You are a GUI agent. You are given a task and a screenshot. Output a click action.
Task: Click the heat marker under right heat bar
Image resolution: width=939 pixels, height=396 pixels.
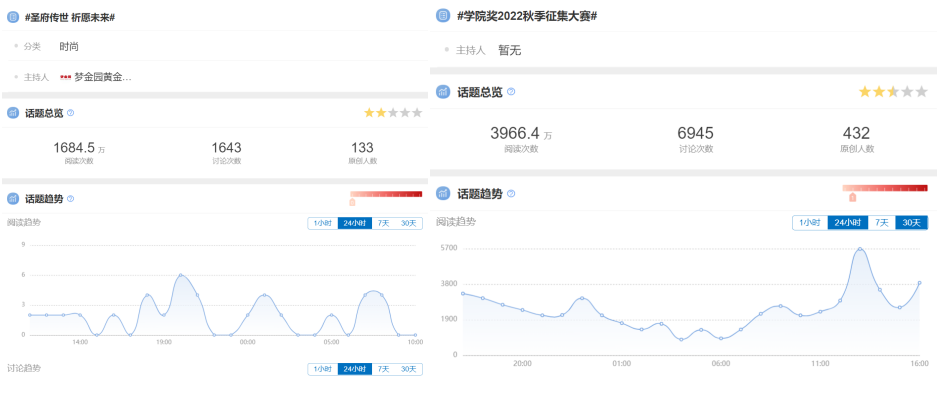pos(852,197)
